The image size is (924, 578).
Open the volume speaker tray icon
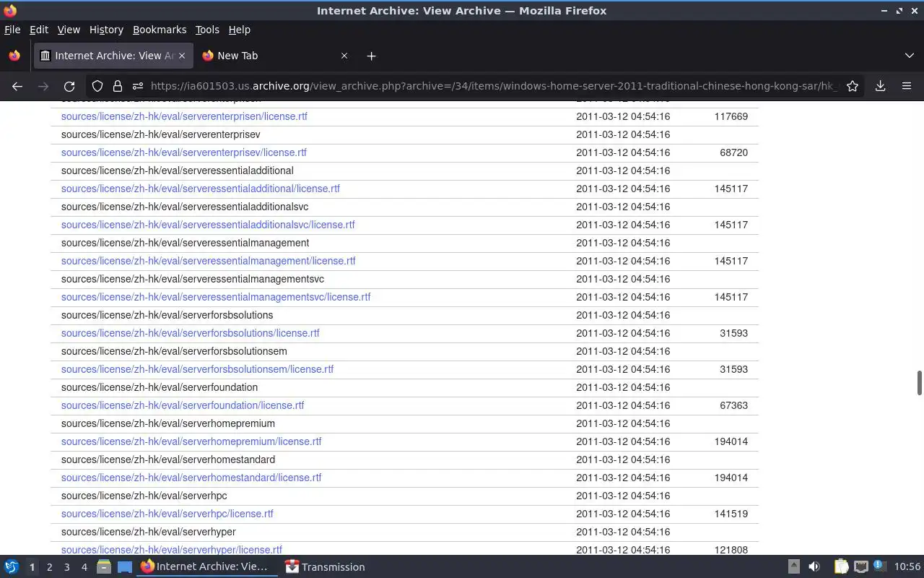coord(814,567)
